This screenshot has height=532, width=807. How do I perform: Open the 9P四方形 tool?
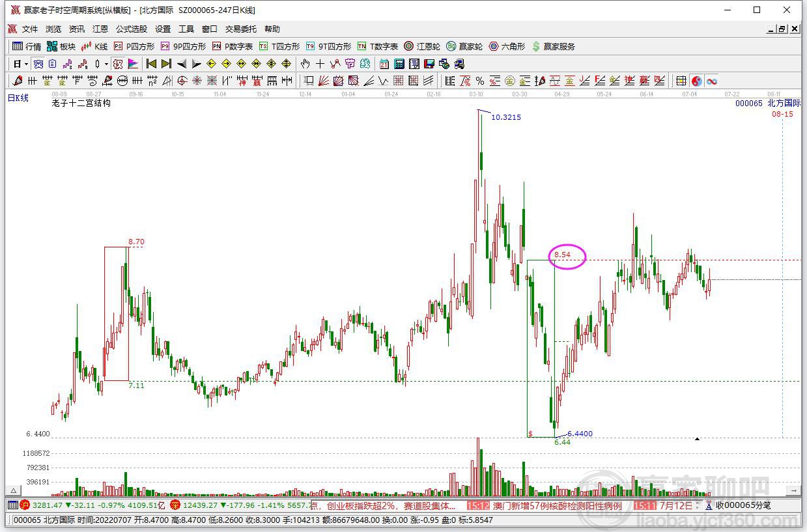(x=183, y=46)
